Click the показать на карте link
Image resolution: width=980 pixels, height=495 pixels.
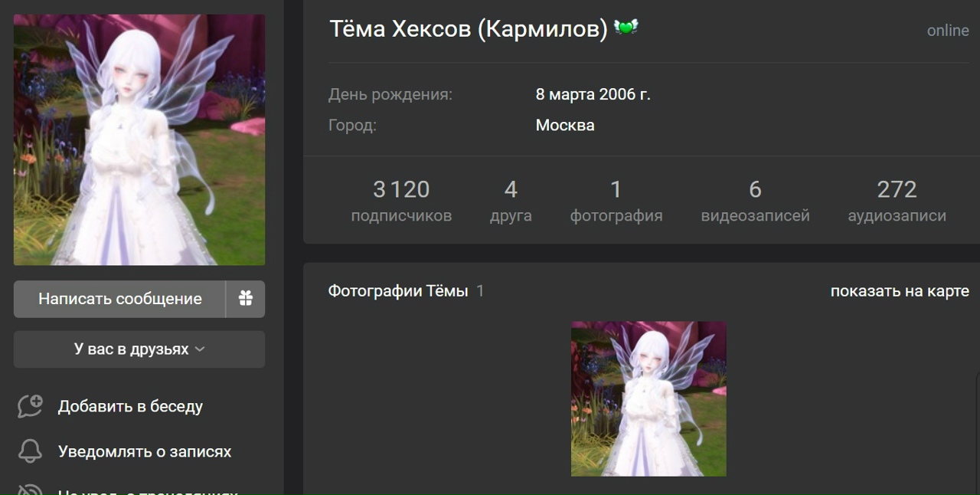[900, 291]
